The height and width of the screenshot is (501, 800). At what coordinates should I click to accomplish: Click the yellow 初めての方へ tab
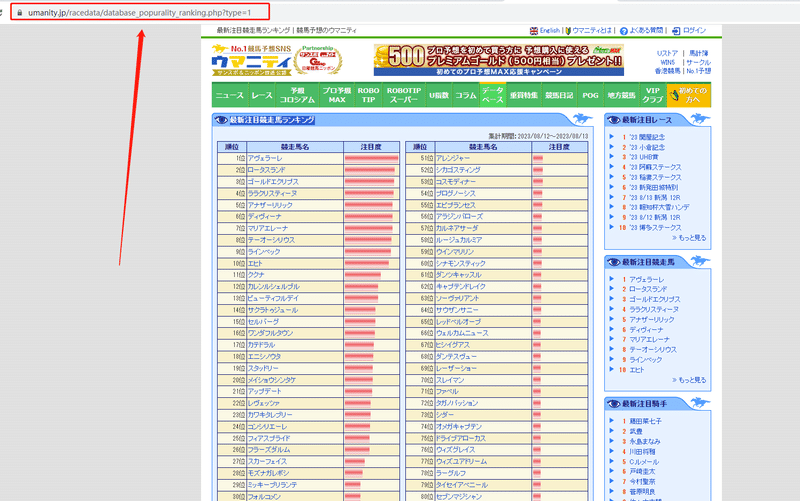pos(689,95)
